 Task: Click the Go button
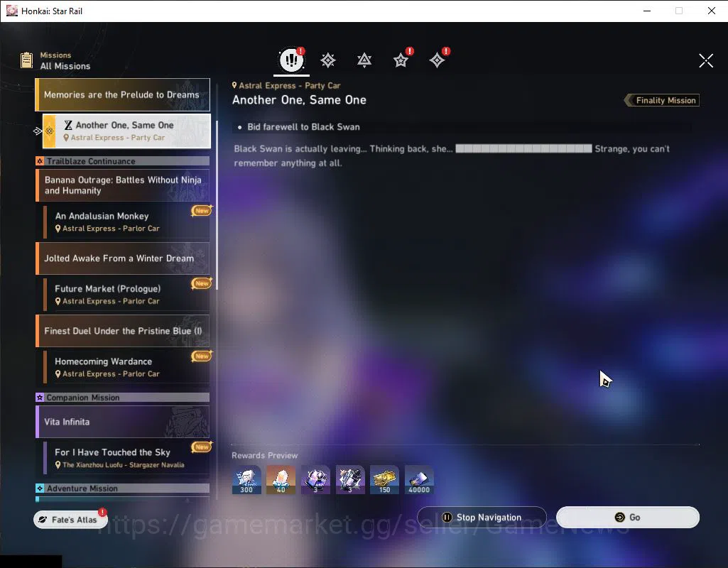(628, 517)
